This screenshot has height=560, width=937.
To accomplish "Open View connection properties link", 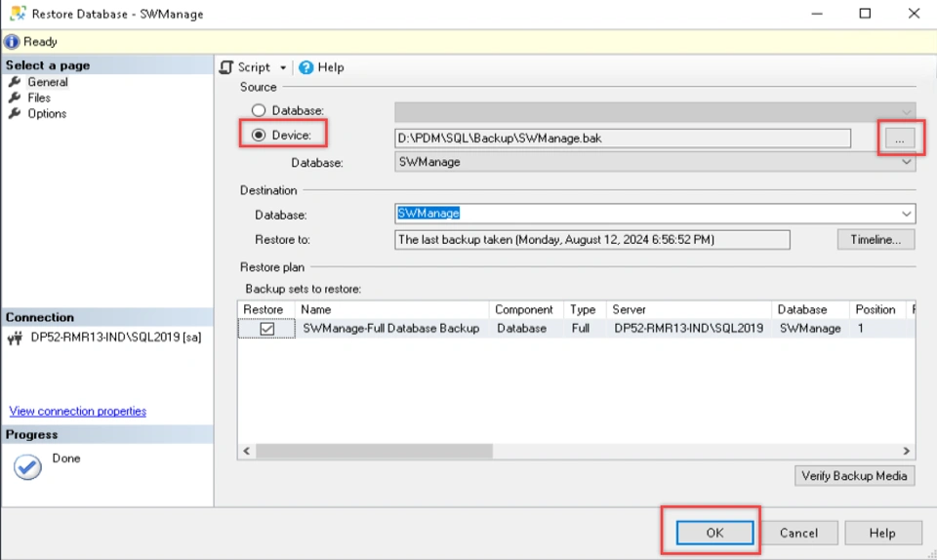I will (x=78, y=412).
